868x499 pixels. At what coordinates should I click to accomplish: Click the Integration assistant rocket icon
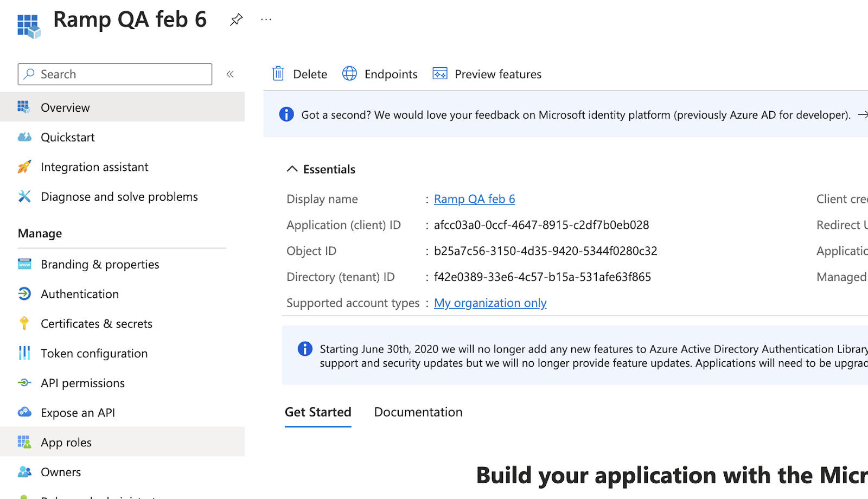[24, 167]
